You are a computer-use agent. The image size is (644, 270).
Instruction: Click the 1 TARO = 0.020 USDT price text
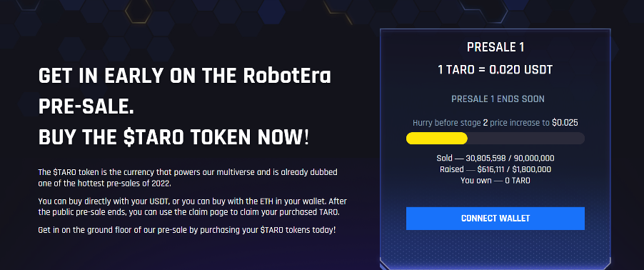coord(495,70)
